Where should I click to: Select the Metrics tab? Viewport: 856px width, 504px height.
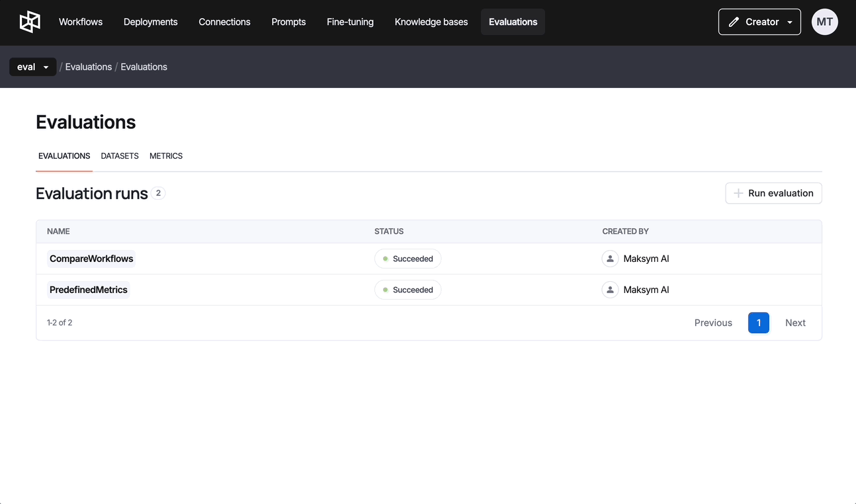click(x=166, y=156)
